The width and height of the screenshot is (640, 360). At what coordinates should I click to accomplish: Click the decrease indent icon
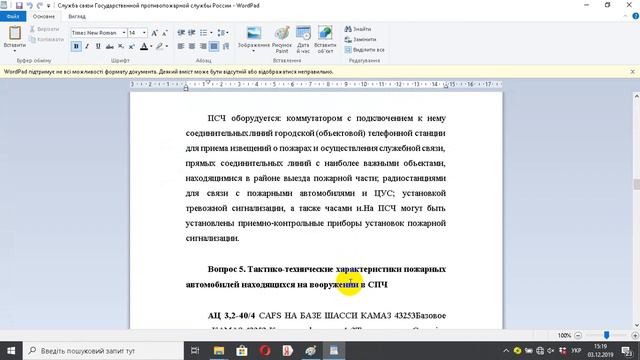point(181,33)
